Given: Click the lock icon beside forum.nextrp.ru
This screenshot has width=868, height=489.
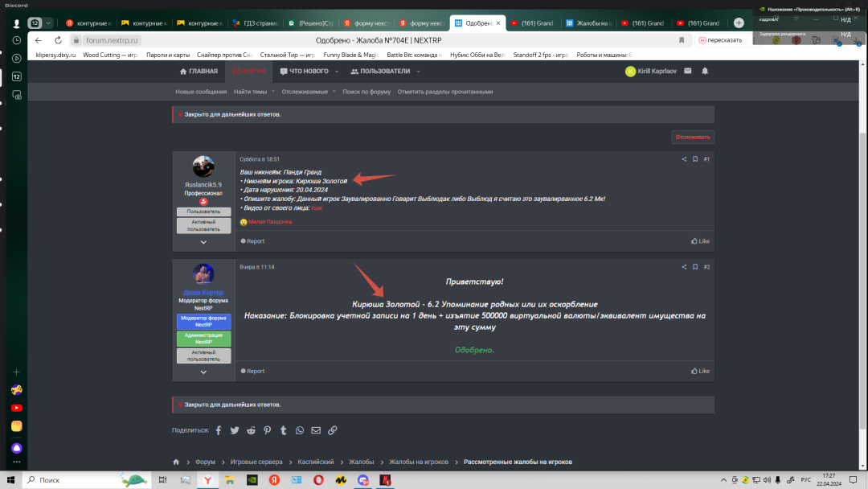Looking at the screenshot, I should [x=76, y=40].
